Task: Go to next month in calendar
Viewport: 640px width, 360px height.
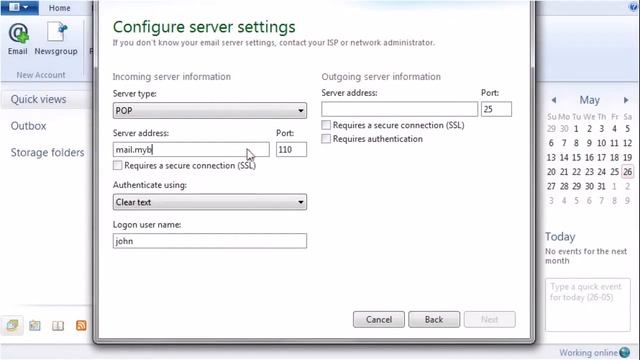Action: click(x=626, y=100)
